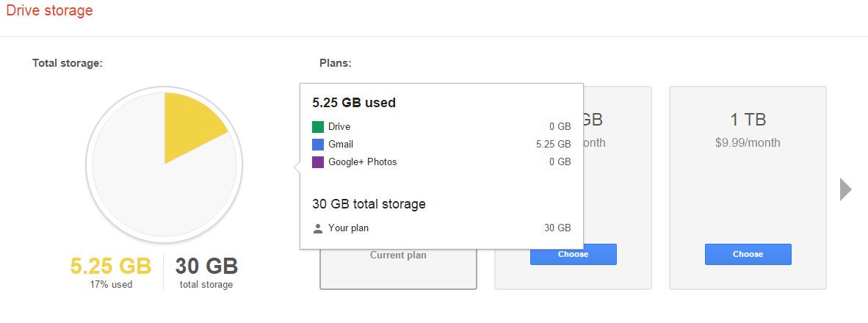This screenshot has width=868, height=323.
Task: Click the large 30 GB total storage figure under the chart
Action: point(206,266)
